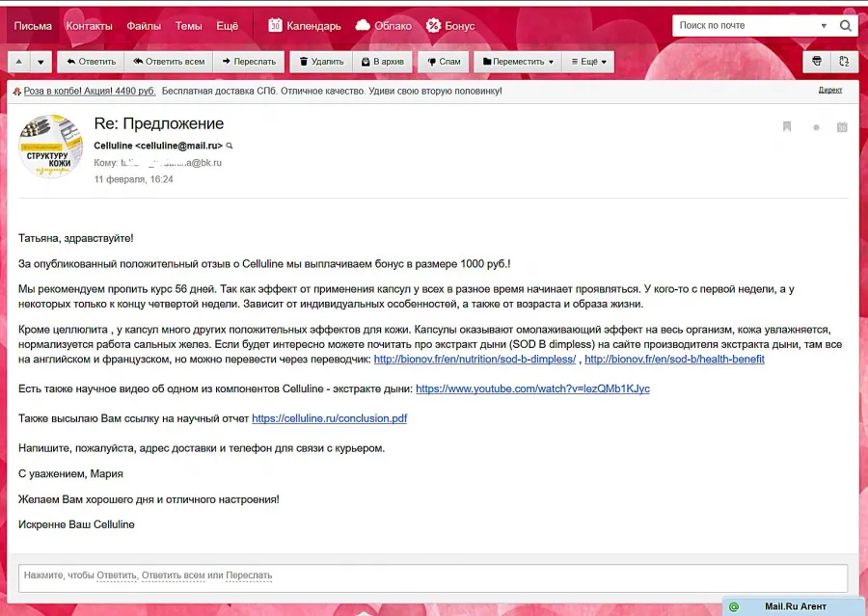Switch to the Контакты tab
This screenshot has width=868, height=616.
point(89,25)
